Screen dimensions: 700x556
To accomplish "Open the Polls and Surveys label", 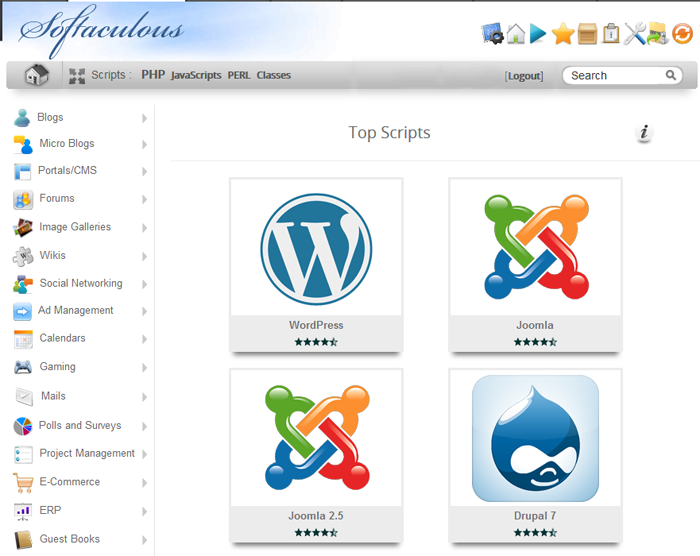I will pyautogui.click(x=80, y=425).
